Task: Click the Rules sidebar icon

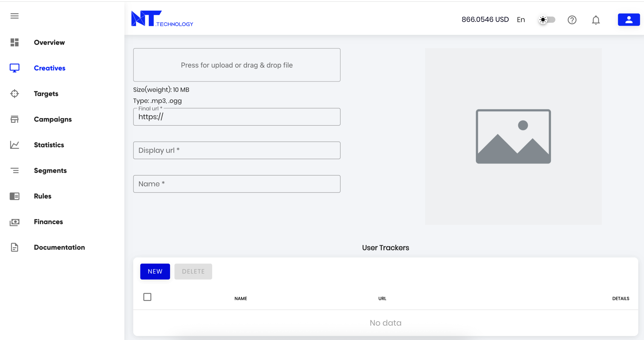Action: point(14,196)
